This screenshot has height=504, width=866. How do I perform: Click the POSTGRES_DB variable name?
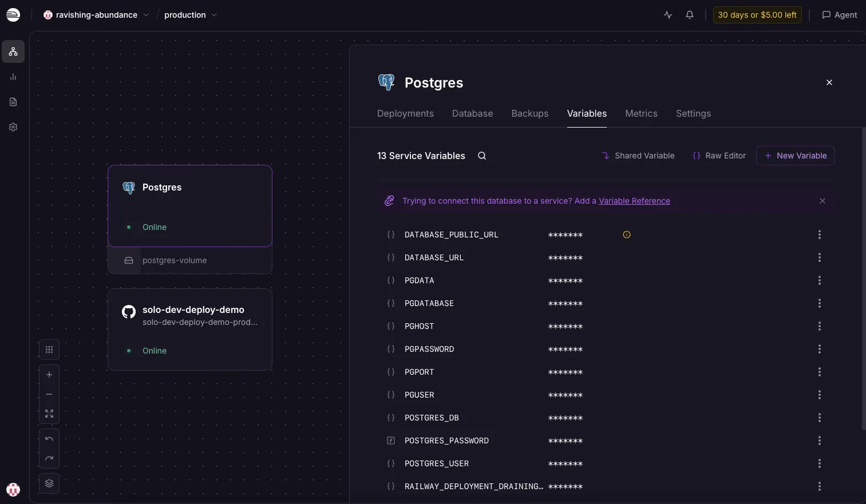coord(432,418)
